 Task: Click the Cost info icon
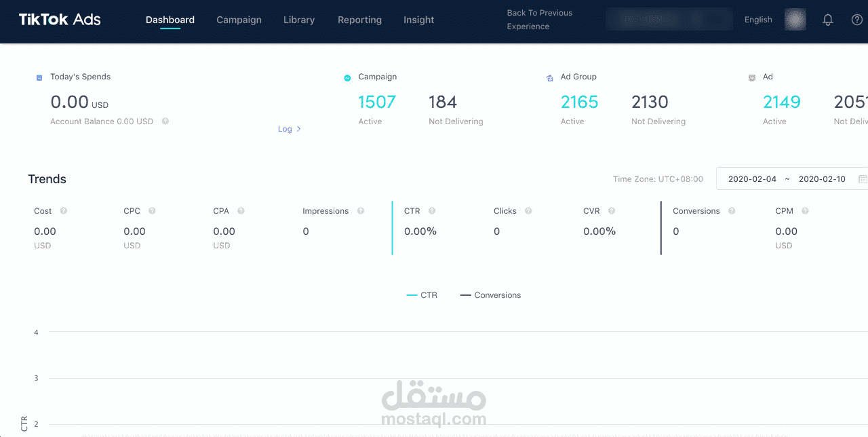tap(64, 211)
